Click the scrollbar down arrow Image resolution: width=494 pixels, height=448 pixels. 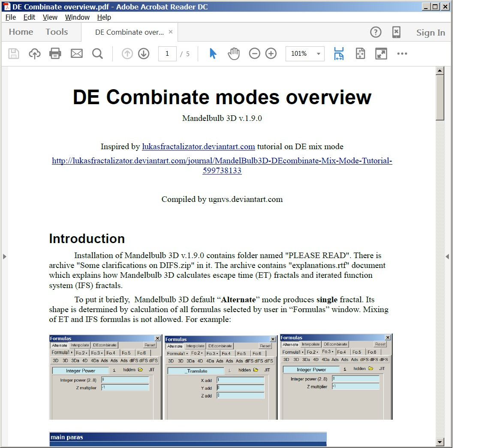point(440,442)
